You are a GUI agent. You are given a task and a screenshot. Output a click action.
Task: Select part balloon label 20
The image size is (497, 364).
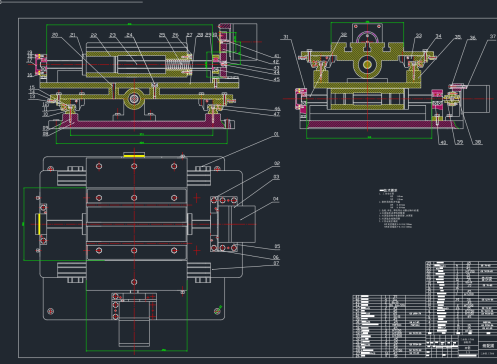[x=55, y=35]
